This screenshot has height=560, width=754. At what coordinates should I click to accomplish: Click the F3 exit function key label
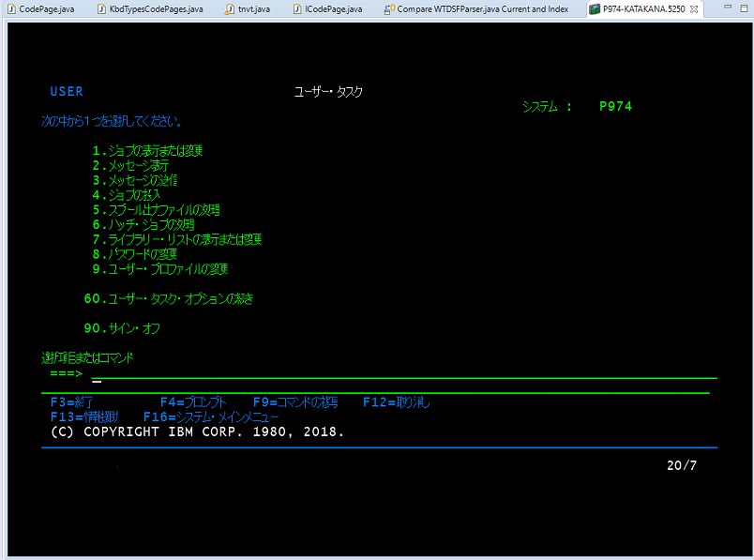click(71, 402)
